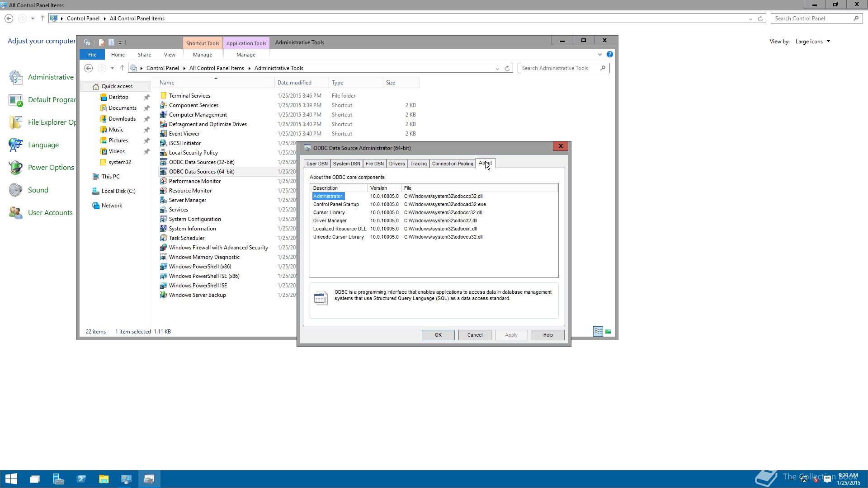
Task: Click the Windows Server Backup icon
Action: click(x=164, y=295)
